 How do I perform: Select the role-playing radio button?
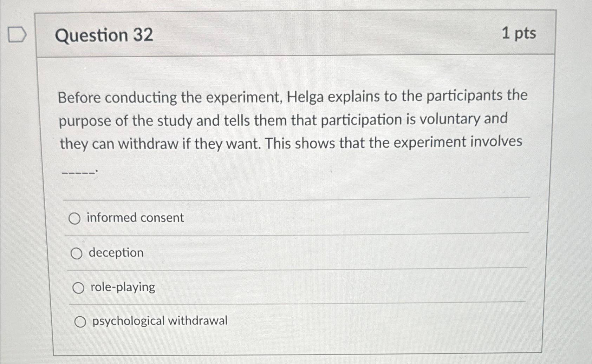click(x=78, y=288)
